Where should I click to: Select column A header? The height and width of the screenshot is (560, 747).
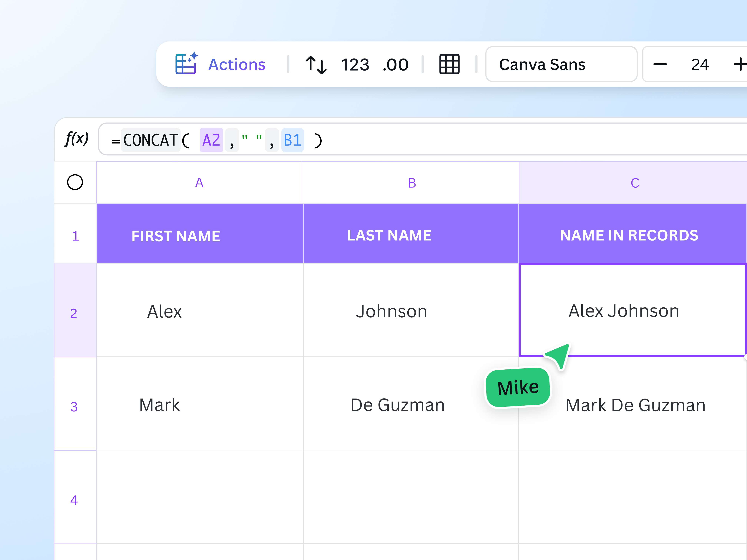(199, 183)
